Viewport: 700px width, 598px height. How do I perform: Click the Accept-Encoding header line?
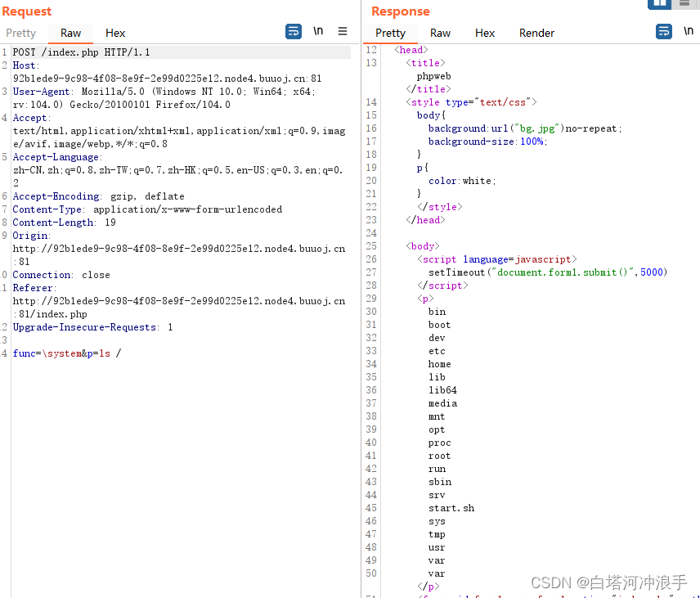click(x=98, y=196)
